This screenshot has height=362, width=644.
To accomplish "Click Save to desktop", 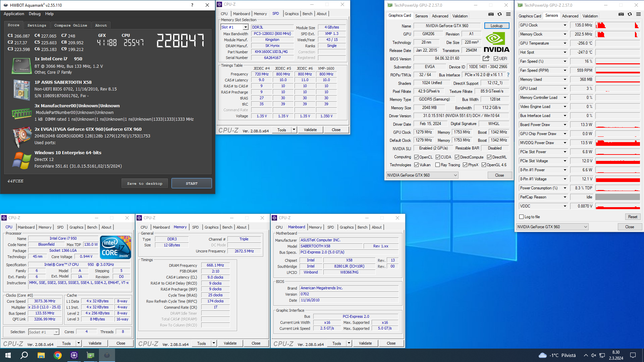I will tap(145, 183).
